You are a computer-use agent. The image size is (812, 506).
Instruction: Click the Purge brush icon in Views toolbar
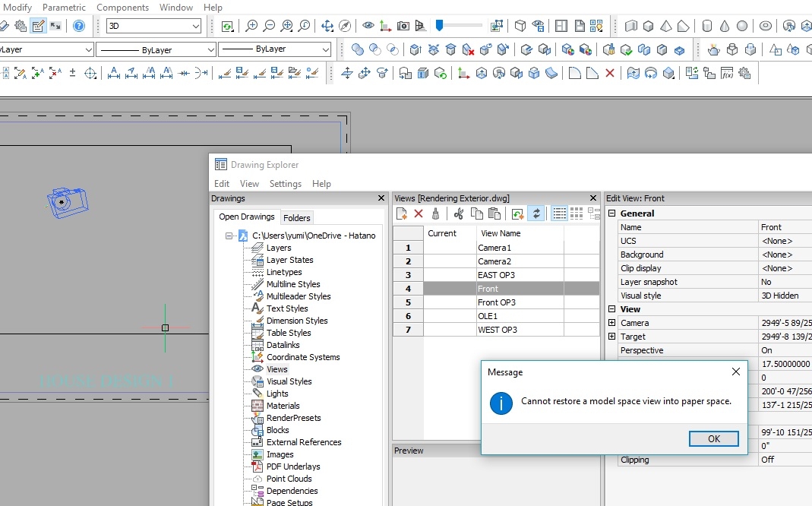coord(435,213)
